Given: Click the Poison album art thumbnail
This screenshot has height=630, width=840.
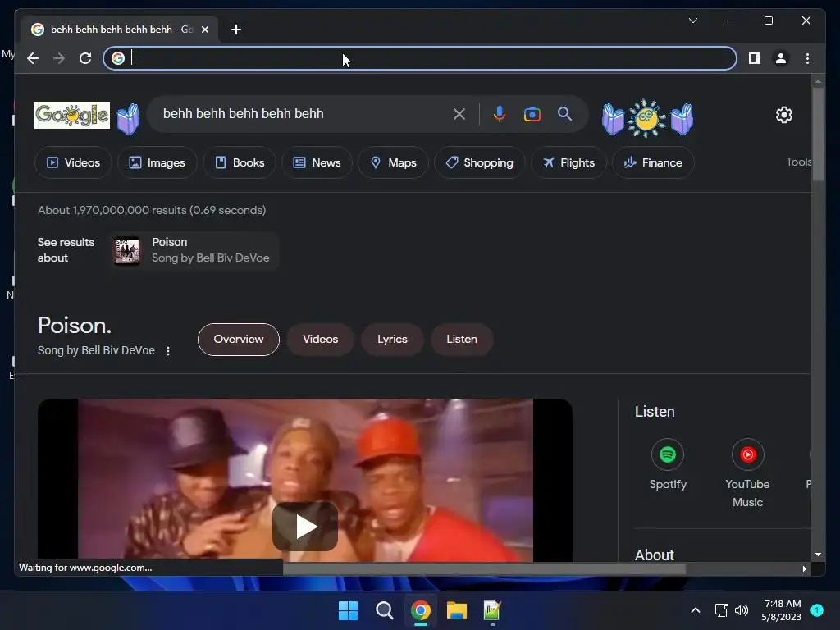Looking at the screenshot, I should click(x=127, y=250).
